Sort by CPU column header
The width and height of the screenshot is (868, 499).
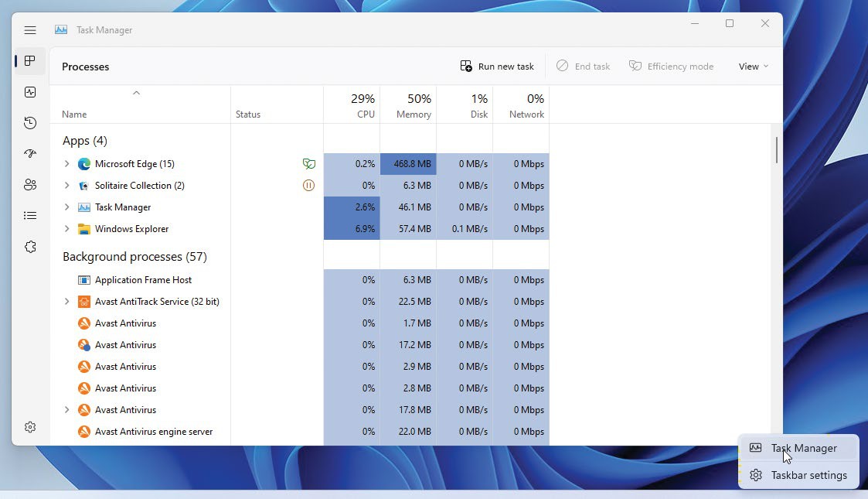point(352,105)
